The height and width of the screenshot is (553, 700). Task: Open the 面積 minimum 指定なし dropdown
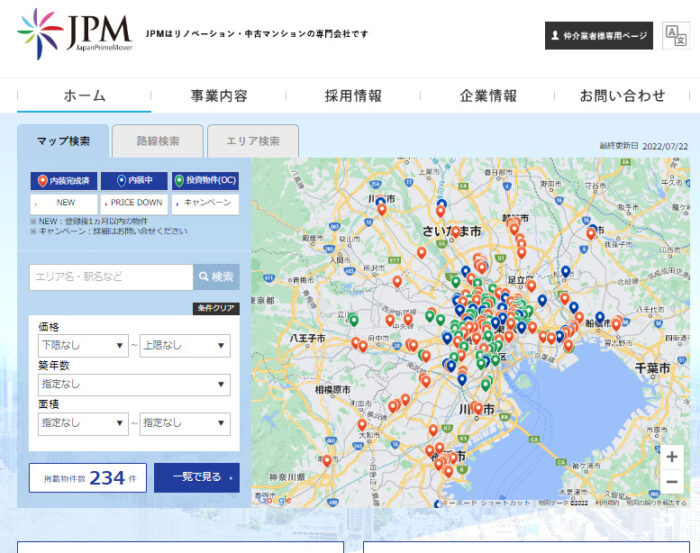tap(83, 423)
